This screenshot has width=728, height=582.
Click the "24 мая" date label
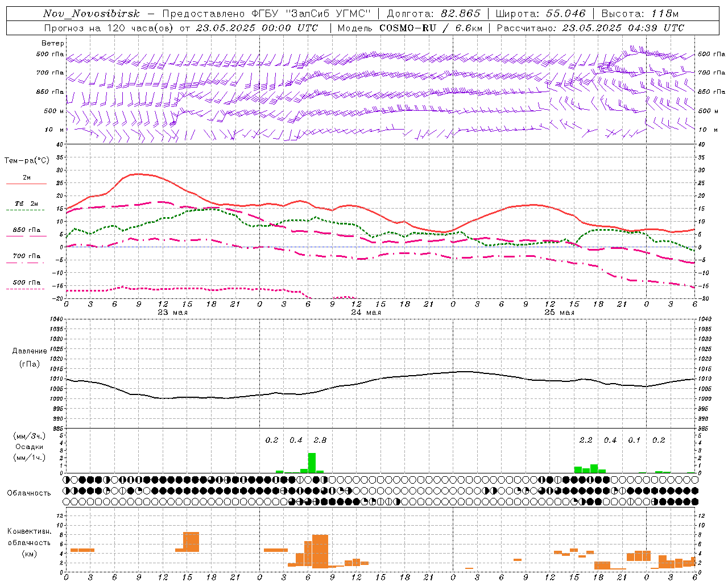366,313
